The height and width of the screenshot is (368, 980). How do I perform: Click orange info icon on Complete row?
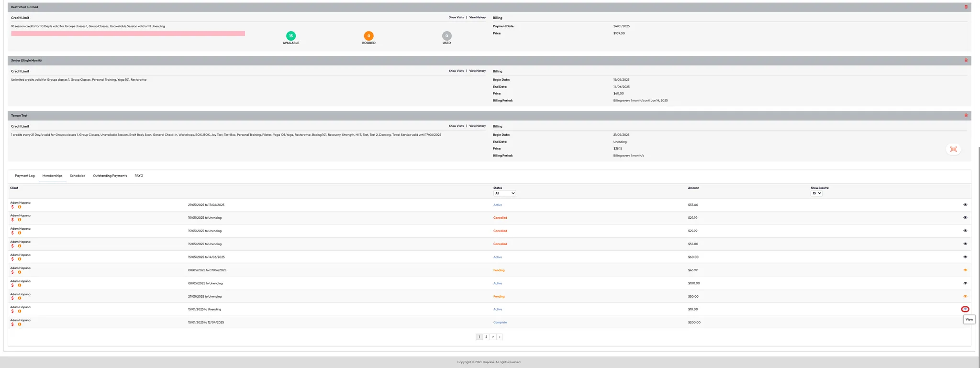(x=20, y=324)
